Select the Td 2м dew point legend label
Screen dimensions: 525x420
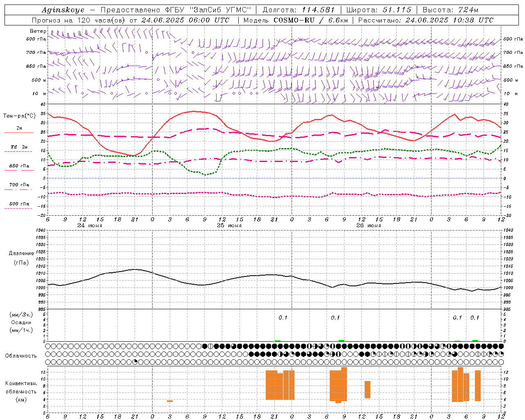[19, 147]
